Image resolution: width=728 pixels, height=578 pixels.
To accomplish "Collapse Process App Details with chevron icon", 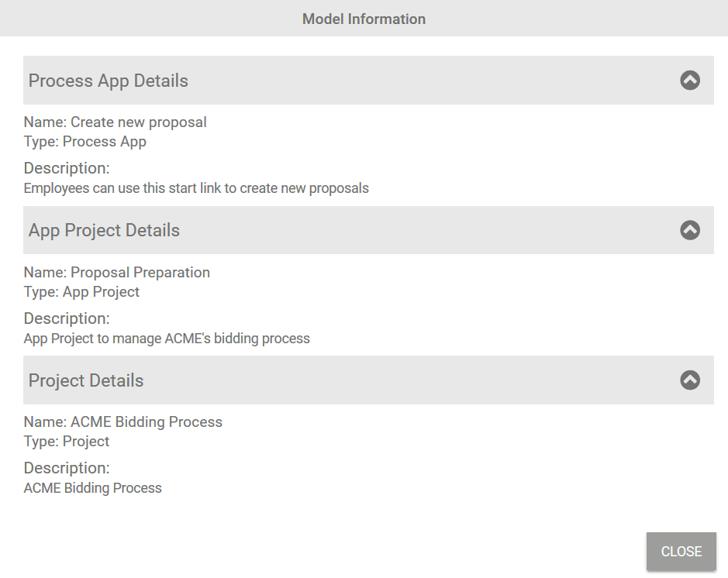I will 690,80.
